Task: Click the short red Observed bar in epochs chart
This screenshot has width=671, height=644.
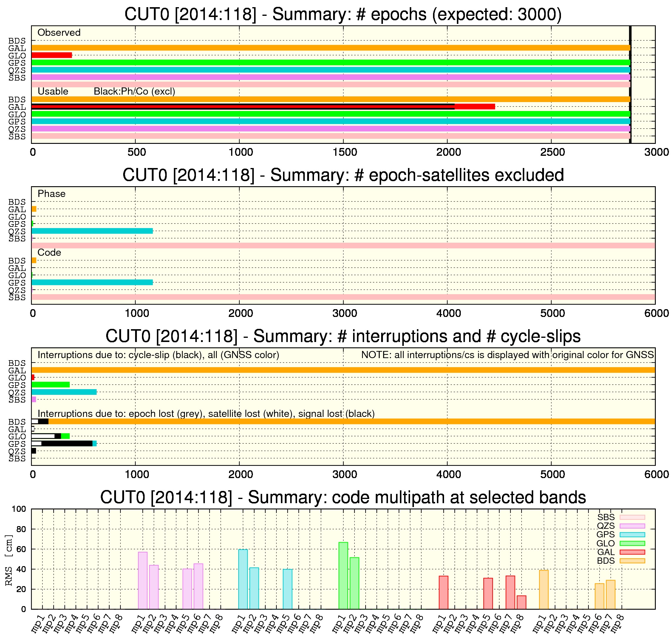Action: coord(52,55)
